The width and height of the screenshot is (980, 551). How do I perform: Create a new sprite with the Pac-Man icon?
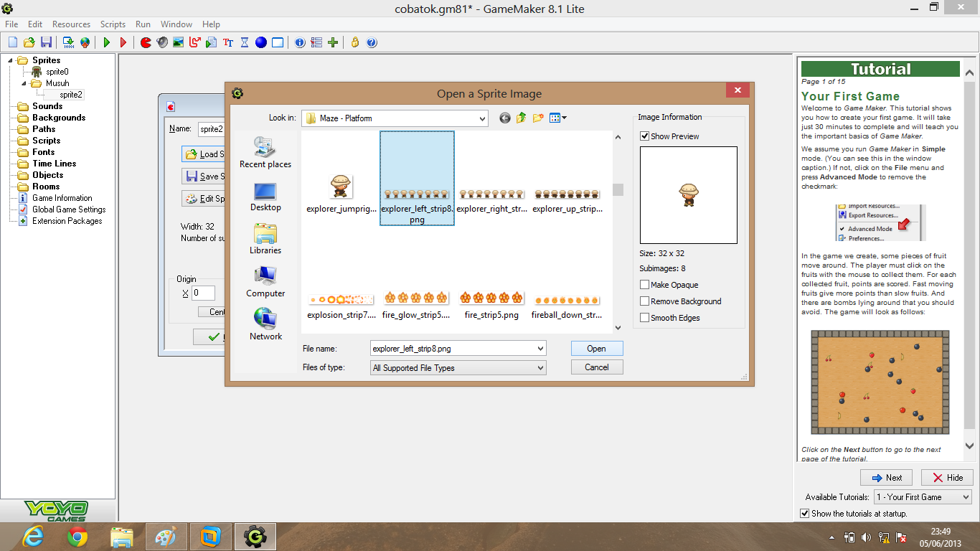(146, 42)
